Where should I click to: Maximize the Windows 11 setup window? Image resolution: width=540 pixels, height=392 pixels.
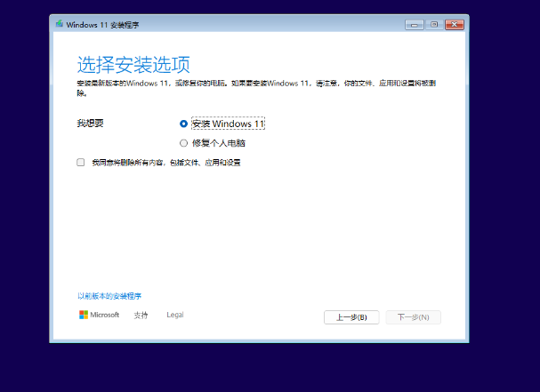(433, 24)
